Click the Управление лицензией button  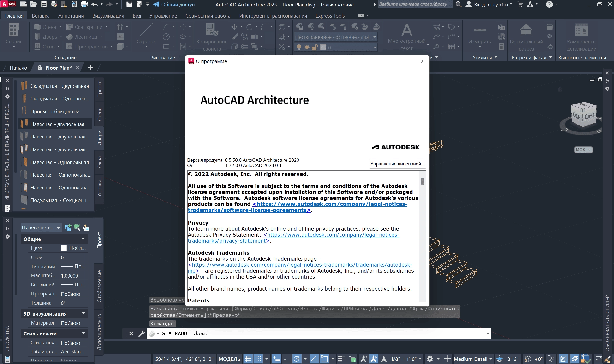tap(397, 164)
